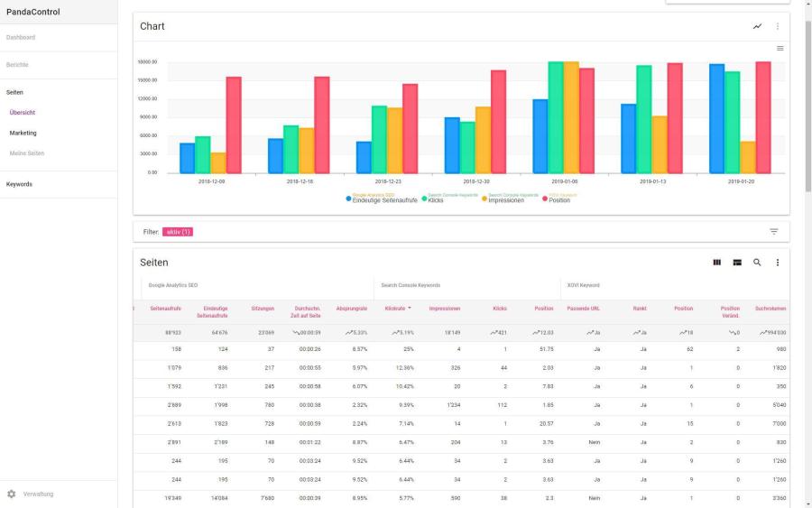Go to Keywords in sidebar
The image size is (812, 508).
click(19, 184)
